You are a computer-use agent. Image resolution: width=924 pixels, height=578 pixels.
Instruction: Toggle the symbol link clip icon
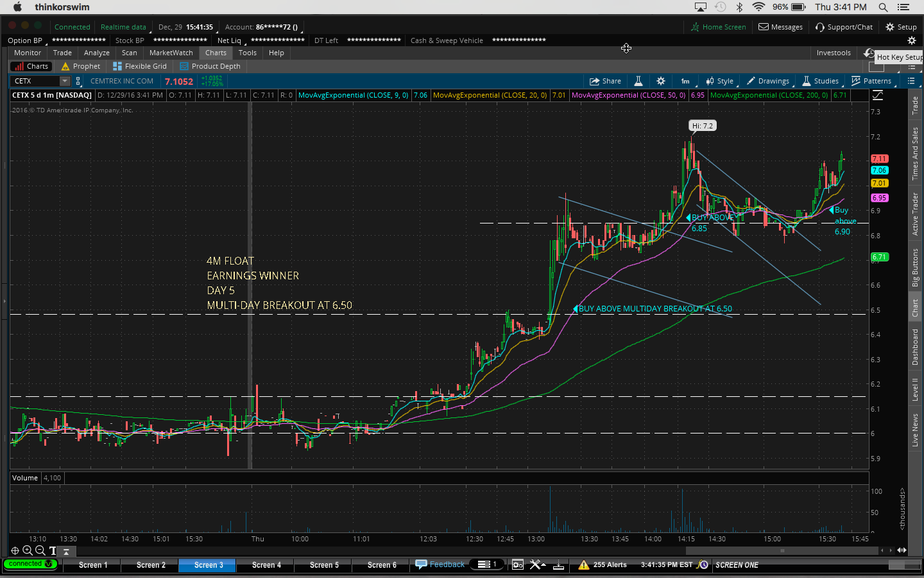[78, 81]
